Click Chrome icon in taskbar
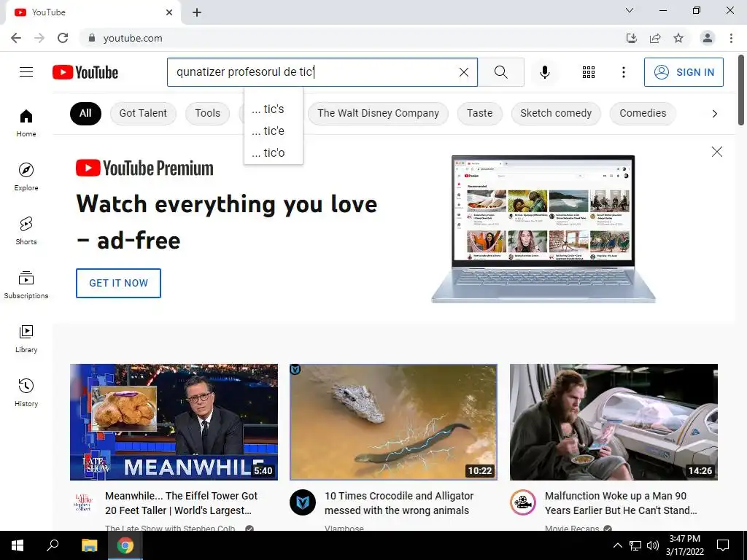This screenshot has height=560, width=747. 125,545
